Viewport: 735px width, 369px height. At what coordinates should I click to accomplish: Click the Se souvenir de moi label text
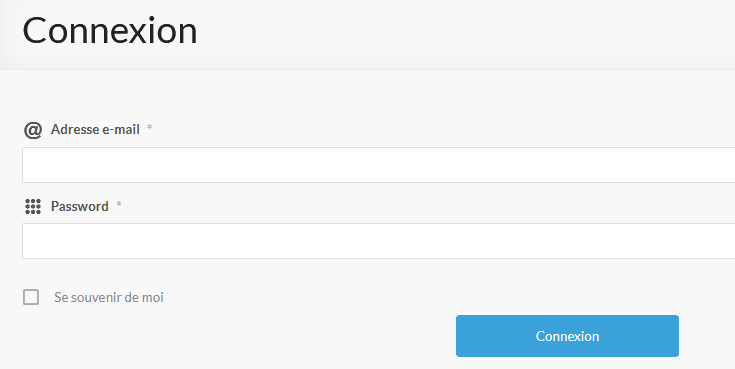pos(109,297)
